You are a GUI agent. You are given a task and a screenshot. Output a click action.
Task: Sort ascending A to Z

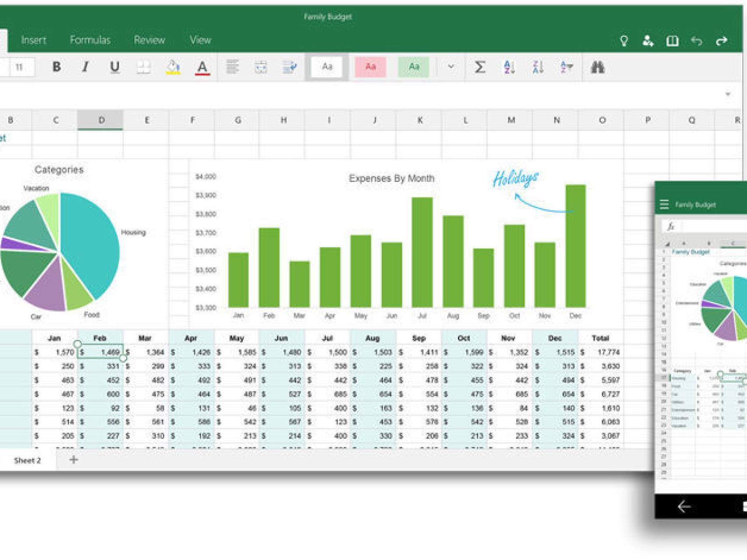[x=509, y=67]
